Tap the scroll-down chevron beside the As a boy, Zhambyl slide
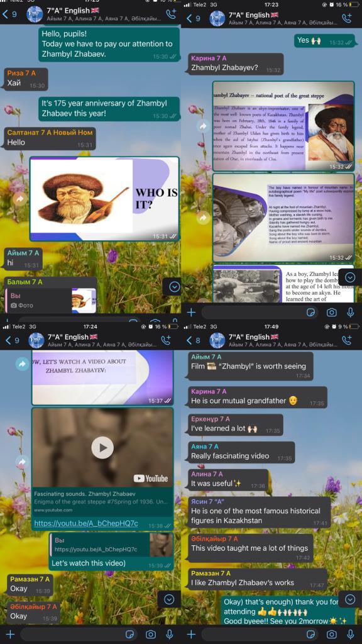The width and height of the screenshot is (362, 644). (x=350, y=277)
